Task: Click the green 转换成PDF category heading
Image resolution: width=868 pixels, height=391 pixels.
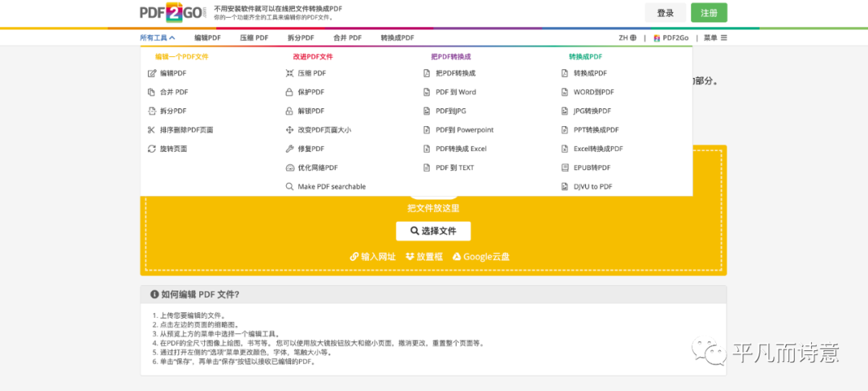Action: pos(585,56)
